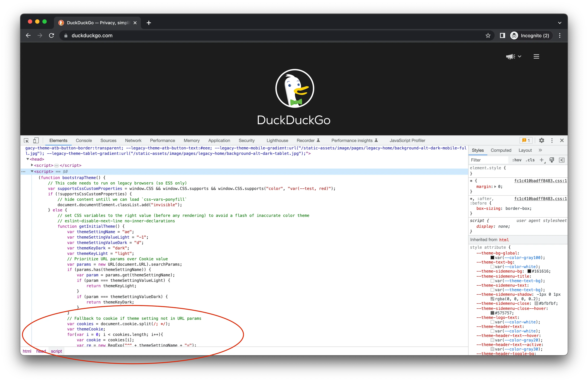Open the issues counter showing 1 issue
Screen dimensions: 588x382
526,140
